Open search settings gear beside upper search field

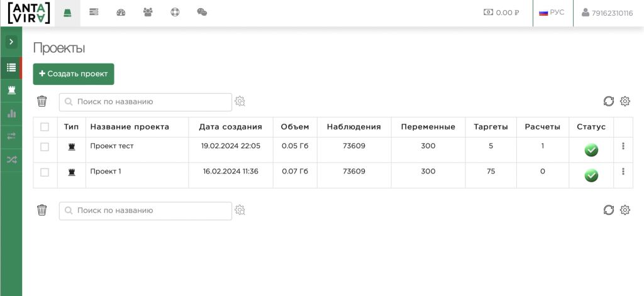point(240,101)
